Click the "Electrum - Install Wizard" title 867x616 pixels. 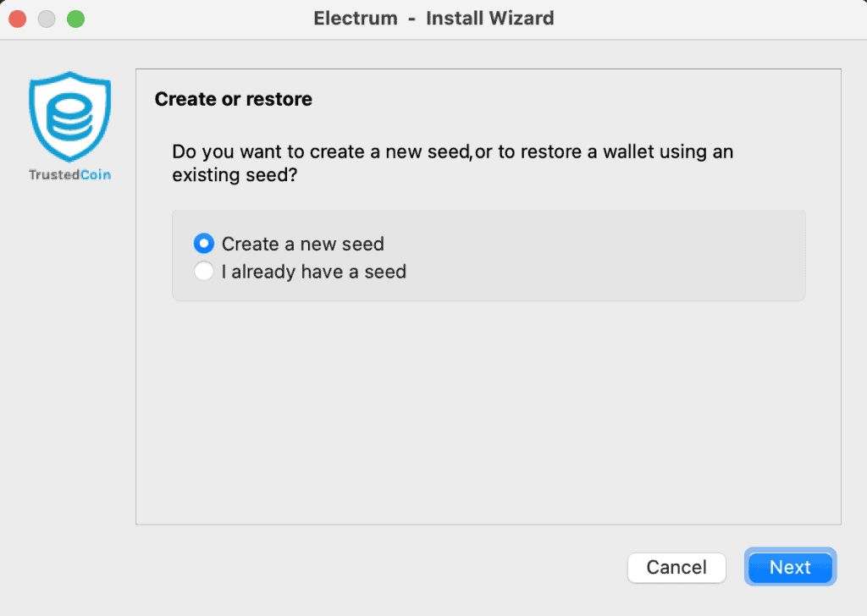[x=433, y=18]
